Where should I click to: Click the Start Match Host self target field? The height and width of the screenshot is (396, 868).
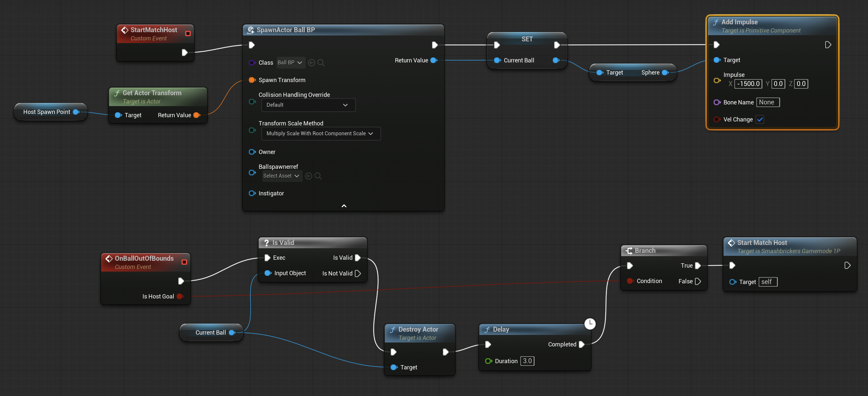(768, 282)
